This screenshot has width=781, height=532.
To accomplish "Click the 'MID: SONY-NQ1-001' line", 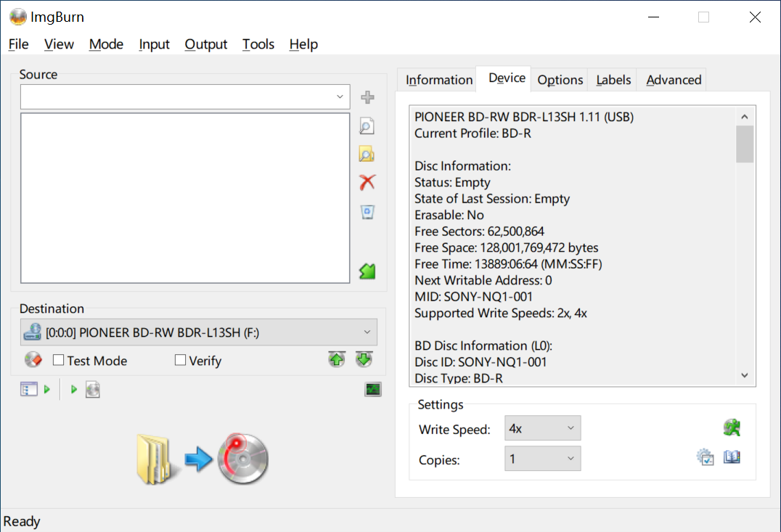I will [473, 297].
